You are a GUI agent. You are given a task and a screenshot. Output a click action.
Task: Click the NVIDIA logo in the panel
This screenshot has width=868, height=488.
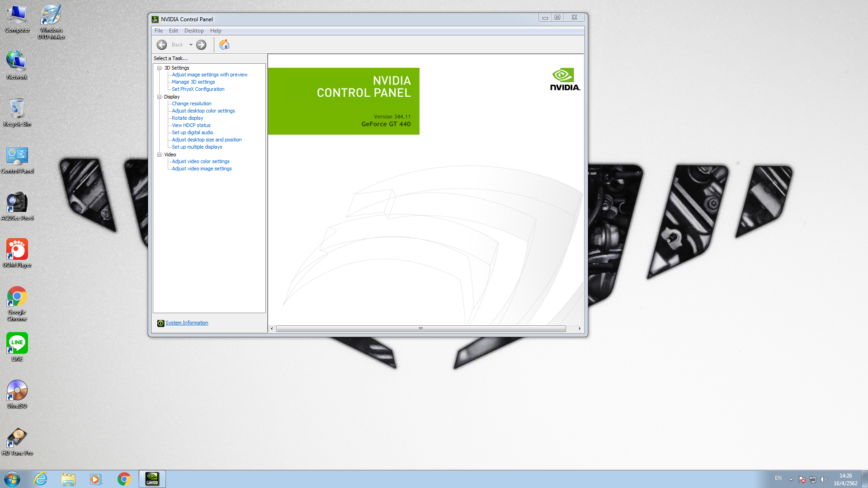coord(565,79)
